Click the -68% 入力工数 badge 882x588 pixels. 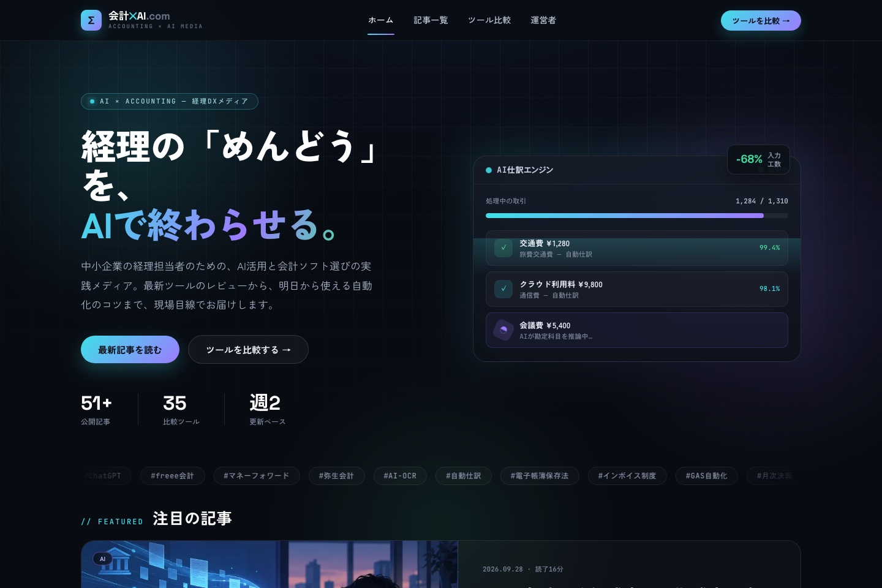point(758,159)
